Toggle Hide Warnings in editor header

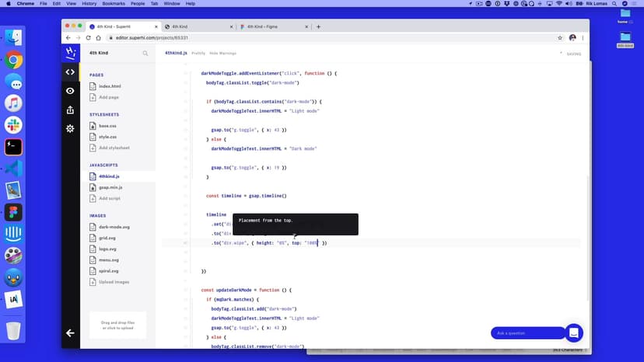222,54
